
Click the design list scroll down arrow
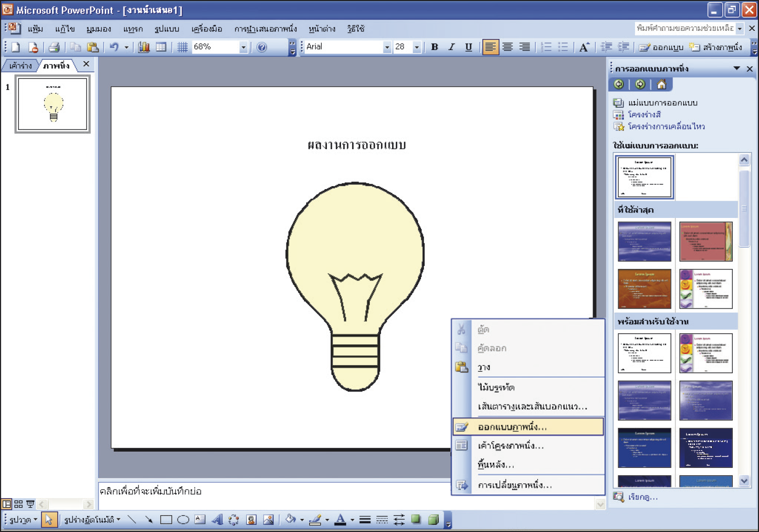pos(744,480)
